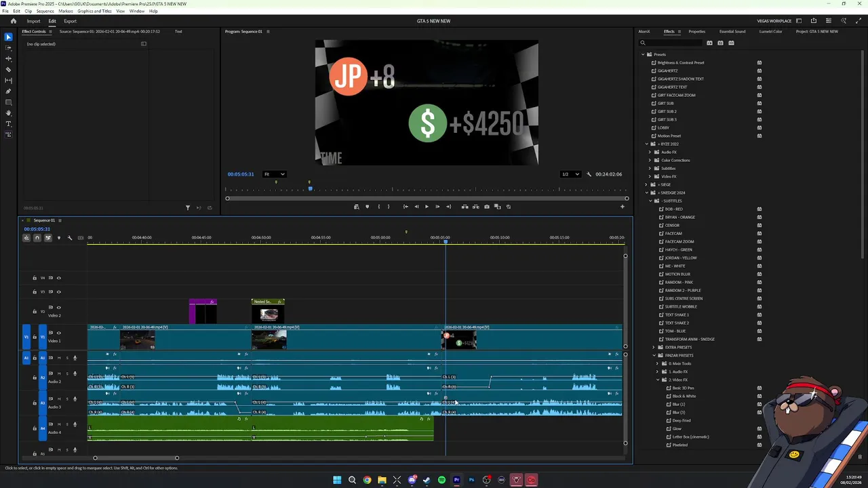Click the Extract button in Program monitor
Image resolution: width=868 pixels, height=488 pixels.
[475, 207]
